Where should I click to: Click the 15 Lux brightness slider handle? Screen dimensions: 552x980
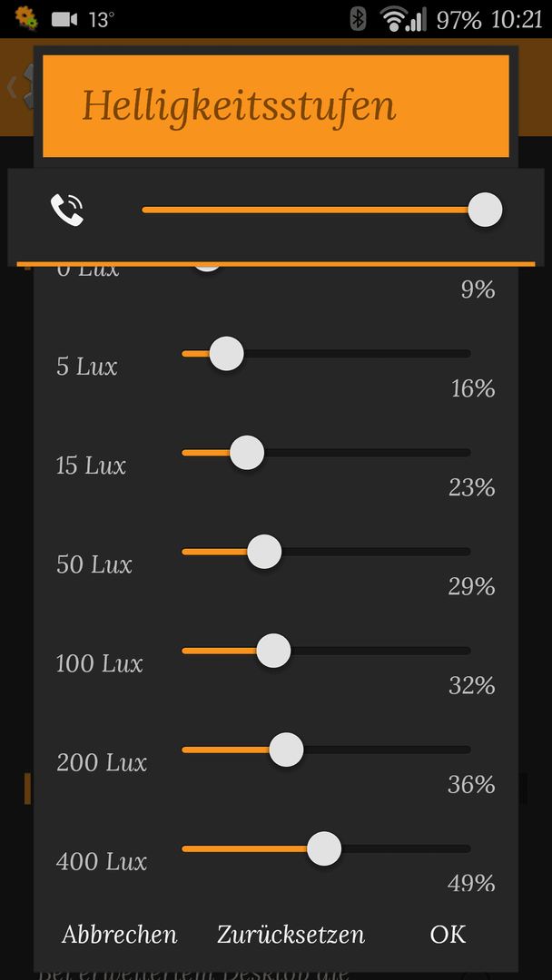pos(247,453)
